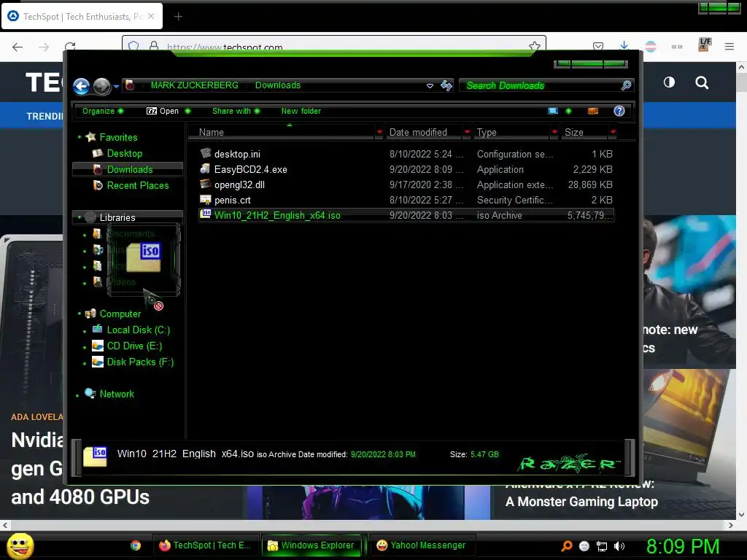This screenshot has height=560, width=747.
Task: Sort by Size column header
Action: click(584, 133)
